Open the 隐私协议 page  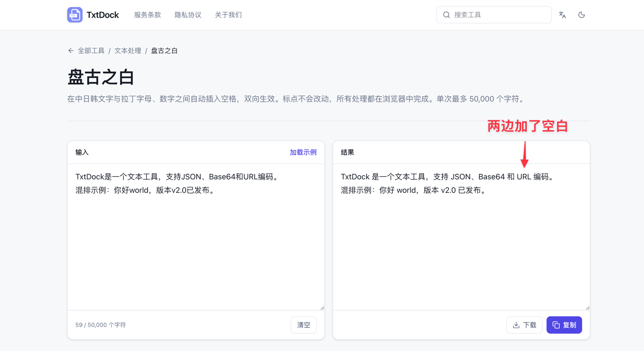point(188,15)
